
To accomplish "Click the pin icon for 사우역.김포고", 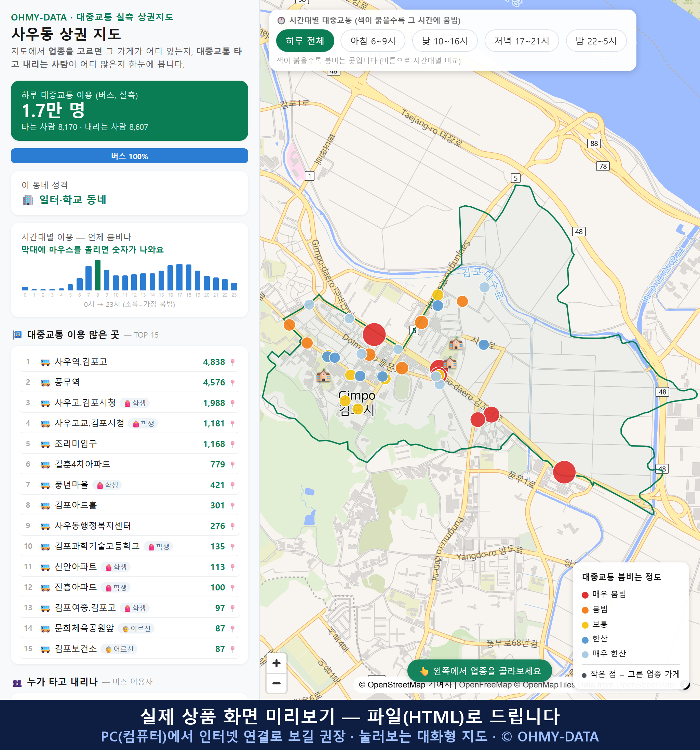I will (x=232, y=362).
